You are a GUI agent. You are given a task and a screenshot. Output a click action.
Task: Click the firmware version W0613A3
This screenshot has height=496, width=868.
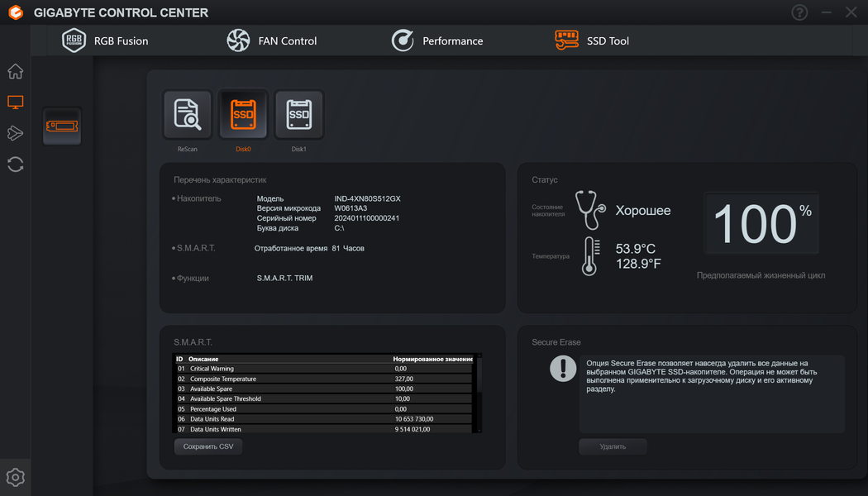[351, 208]
